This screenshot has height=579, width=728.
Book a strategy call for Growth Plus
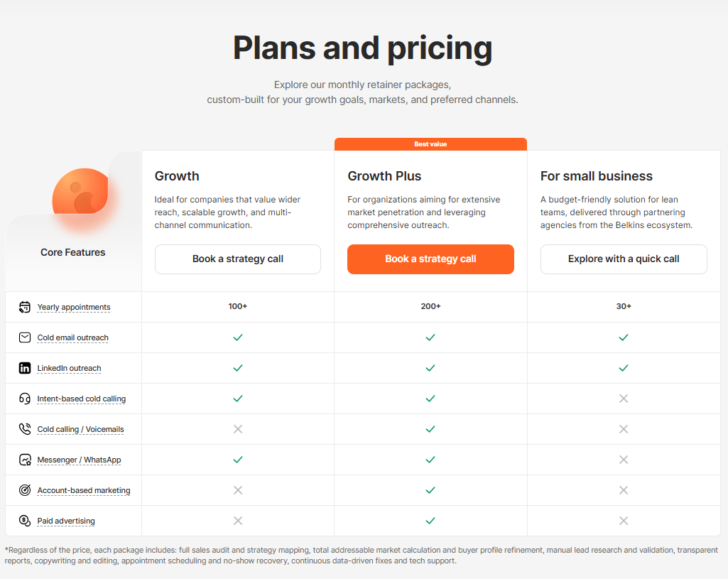point(430,259)
